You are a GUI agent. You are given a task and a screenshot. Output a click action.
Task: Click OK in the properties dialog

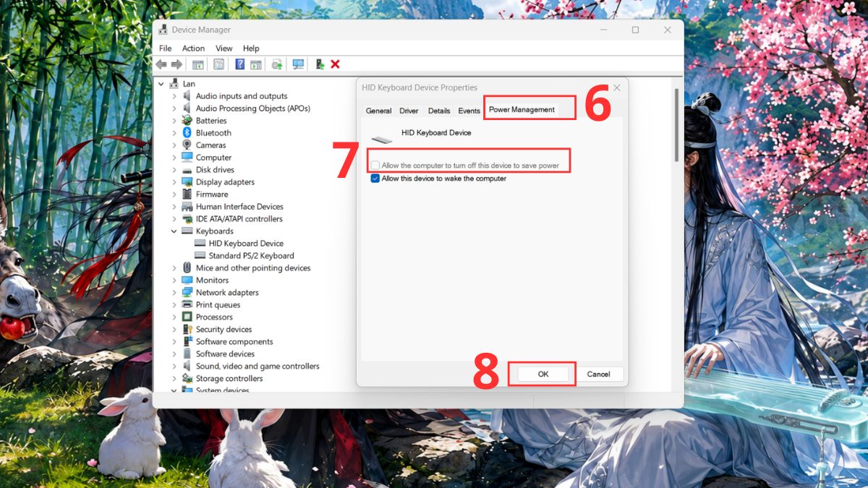click(543, 374)
